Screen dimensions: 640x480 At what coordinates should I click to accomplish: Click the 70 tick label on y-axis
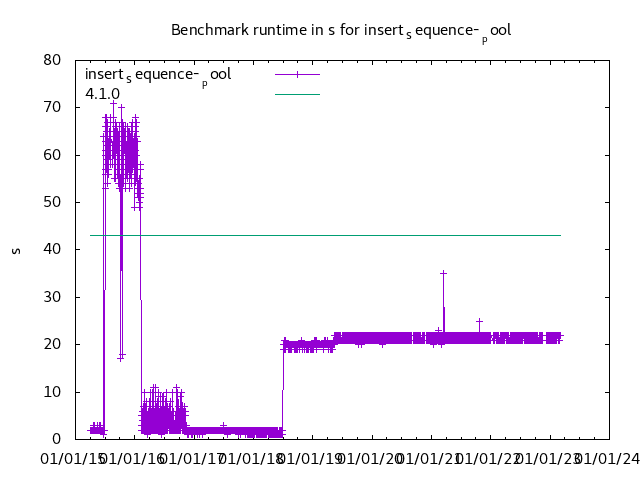[x=52, y=107]
